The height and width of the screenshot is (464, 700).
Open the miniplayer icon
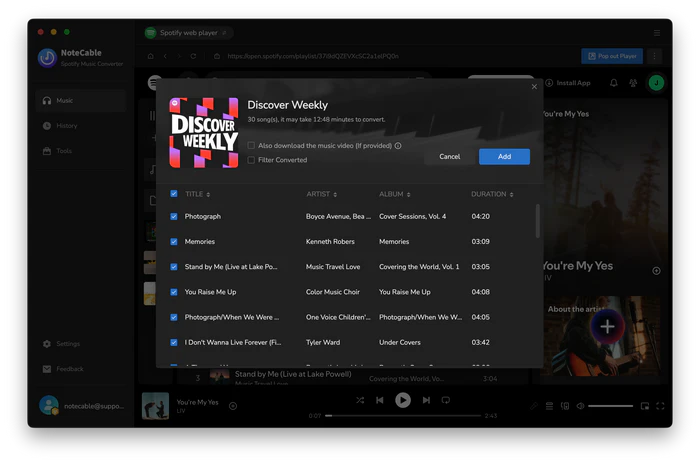click(x=645, y=406)
